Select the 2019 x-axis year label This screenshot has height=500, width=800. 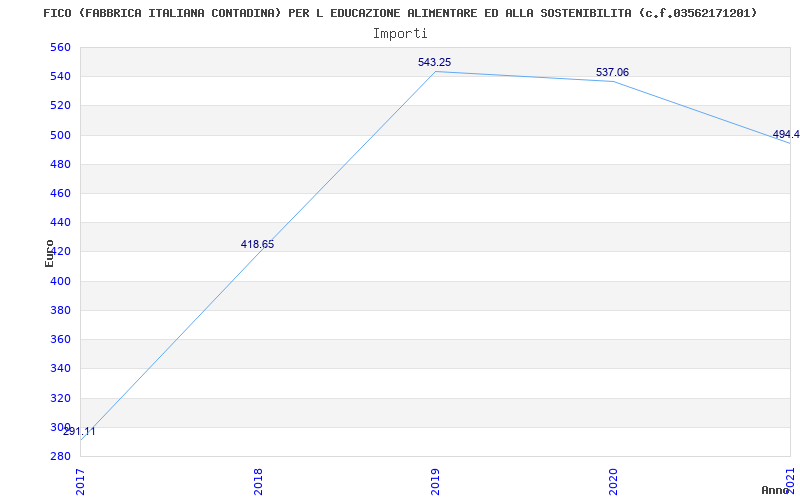pyautogui.click(x=435, y=482)
